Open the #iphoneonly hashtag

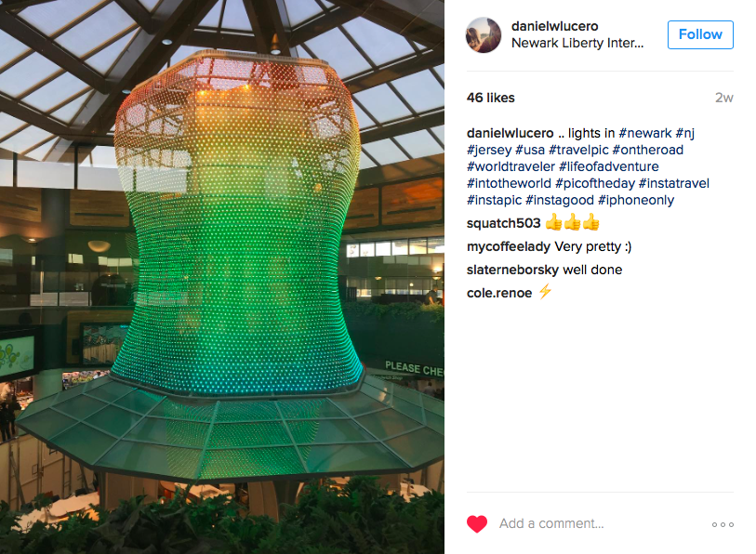pyautogui.click(x=636, y=200)
